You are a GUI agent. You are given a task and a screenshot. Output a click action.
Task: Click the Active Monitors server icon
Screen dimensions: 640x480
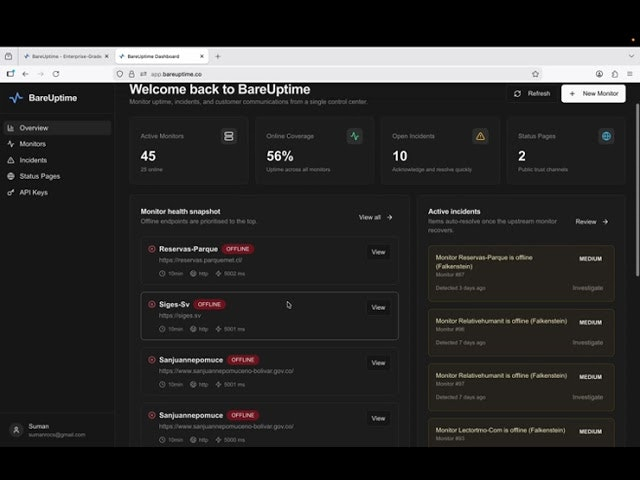click(229, 136)
